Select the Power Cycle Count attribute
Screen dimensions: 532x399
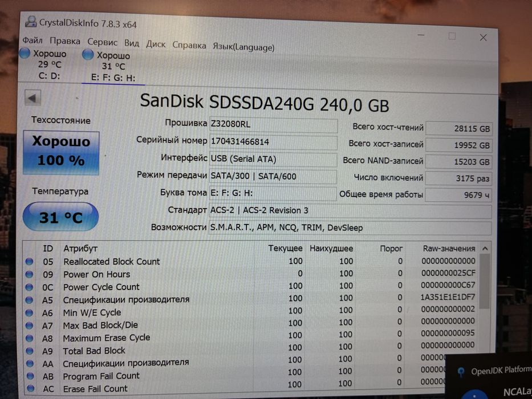[x=101, y=287]
